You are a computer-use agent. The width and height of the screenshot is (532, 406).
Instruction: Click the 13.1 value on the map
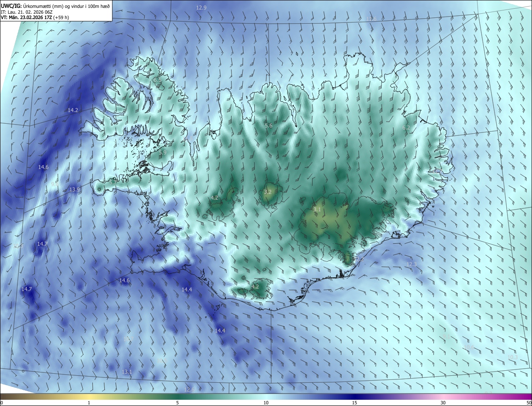[x=127, y=372]
